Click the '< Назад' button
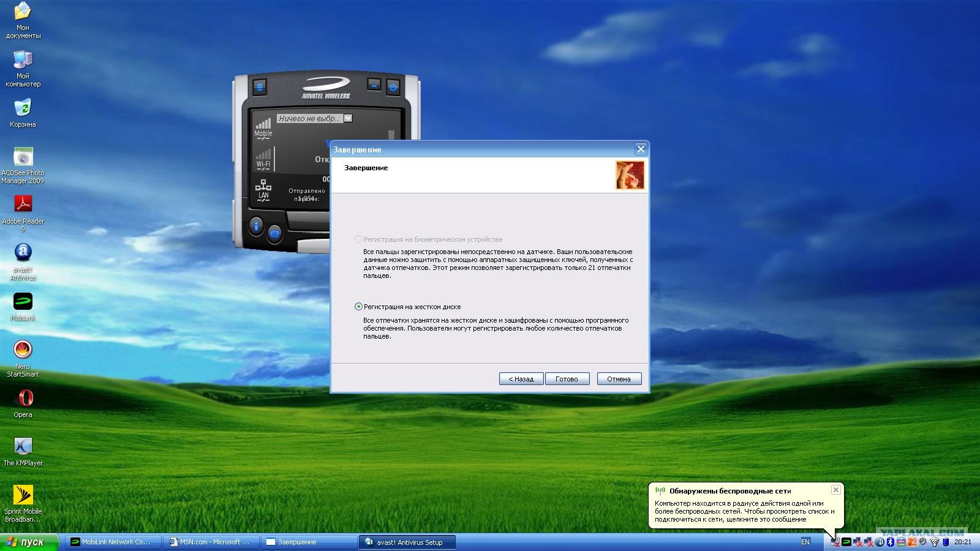The width and height of the screenshot is (980, 551). (x=521, y=379)
